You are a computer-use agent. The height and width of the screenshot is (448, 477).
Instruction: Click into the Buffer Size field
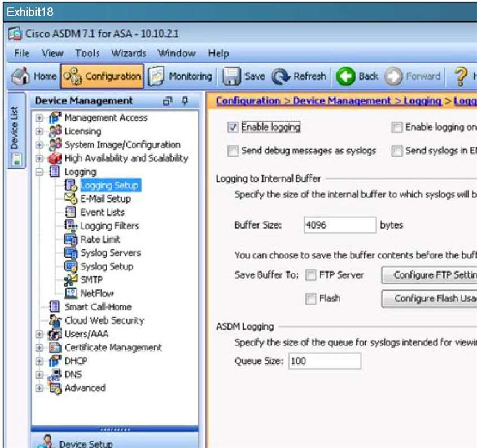pos(339,225)
